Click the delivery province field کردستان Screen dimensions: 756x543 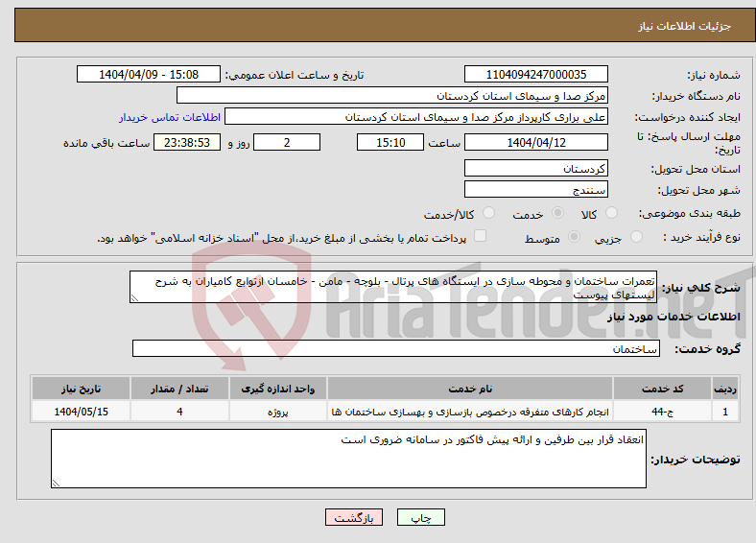535,168
